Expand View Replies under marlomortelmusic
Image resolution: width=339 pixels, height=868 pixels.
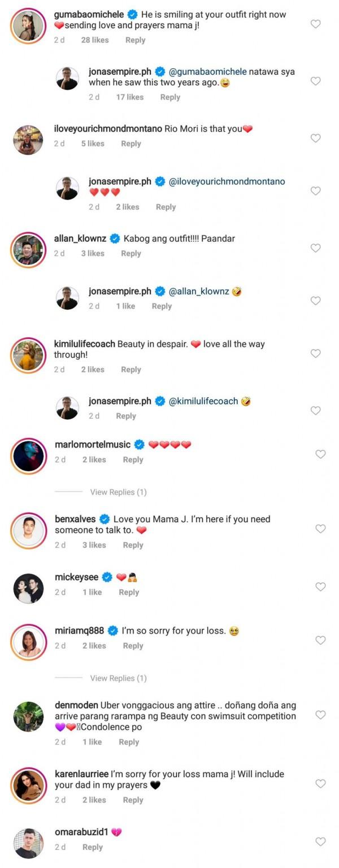click(x=118, y=492)
